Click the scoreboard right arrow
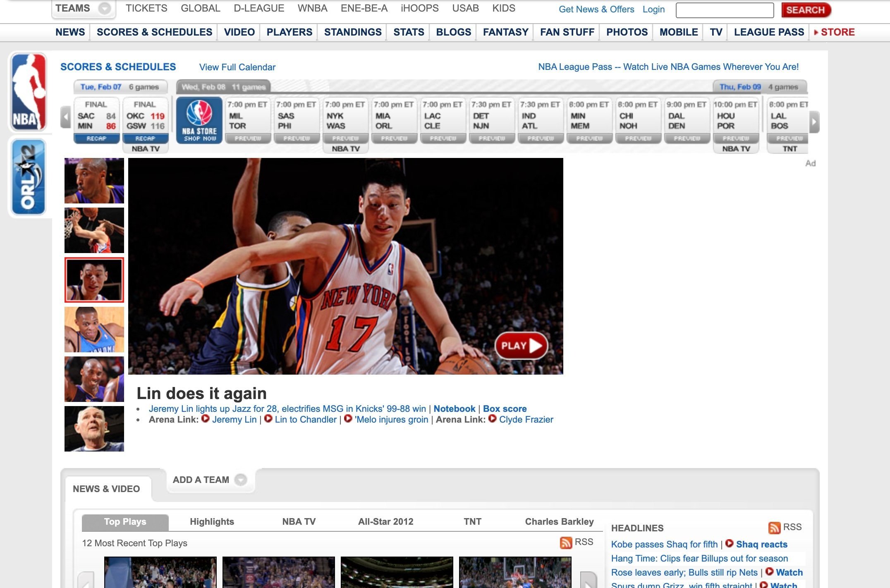 [x=814, y=122]
